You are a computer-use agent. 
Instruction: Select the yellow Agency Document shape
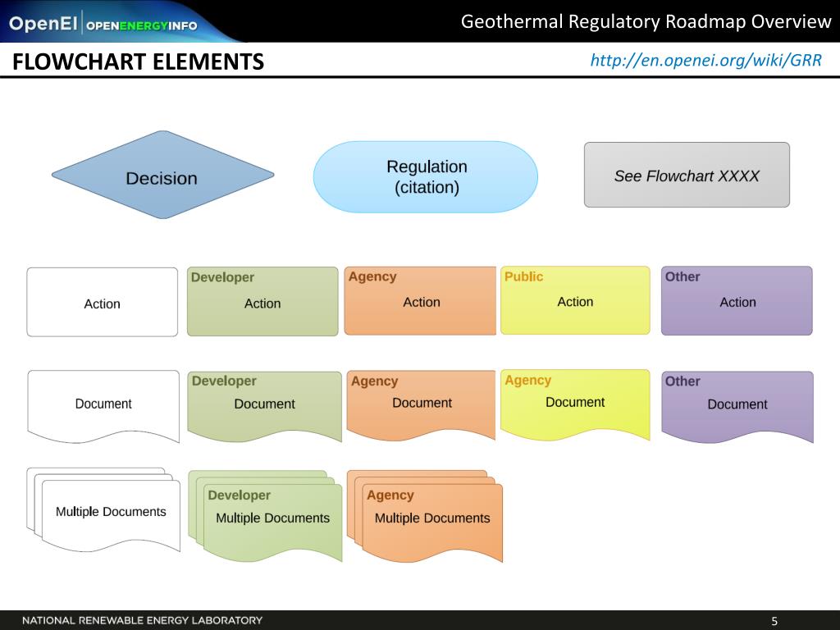[x=575, y=404]
